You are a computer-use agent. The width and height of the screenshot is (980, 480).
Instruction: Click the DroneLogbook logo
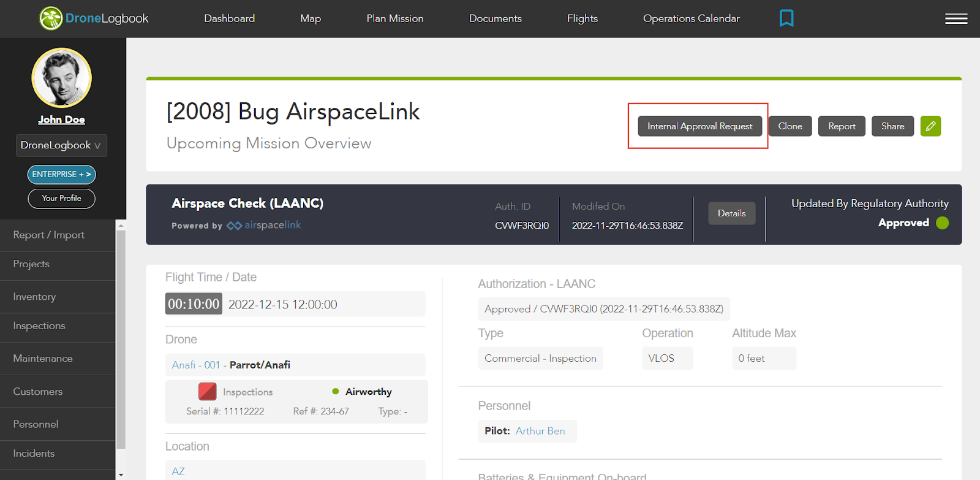94,18
